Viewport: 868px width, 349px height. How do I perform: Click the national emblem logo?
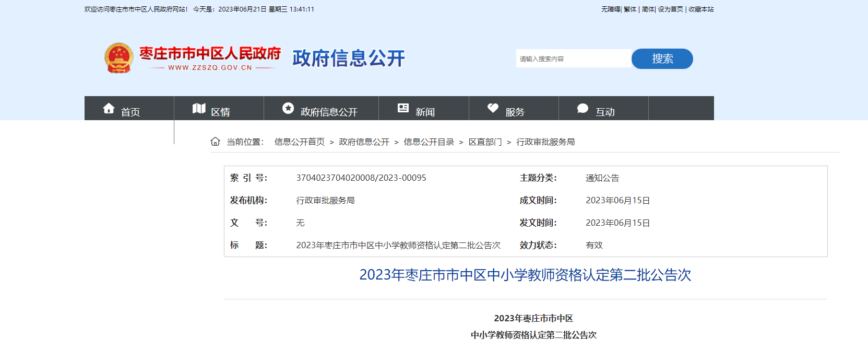tap(118, 58)
